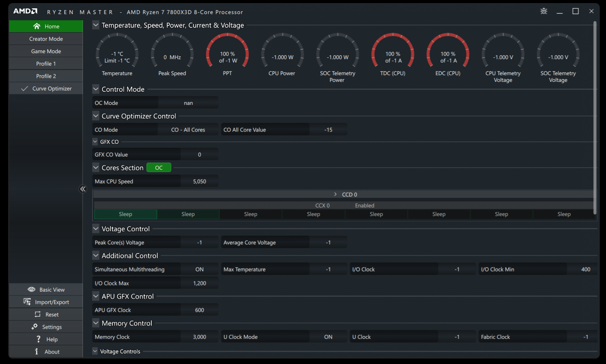The image size is (606, 364).
Task: Toggle the Simultaneous Multithreading ON value
Action: click(x=199, y=269)
